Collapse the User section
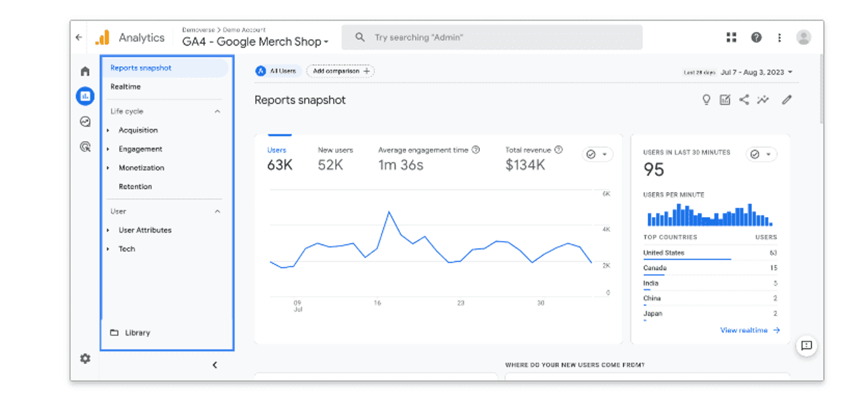 [217, 211]
